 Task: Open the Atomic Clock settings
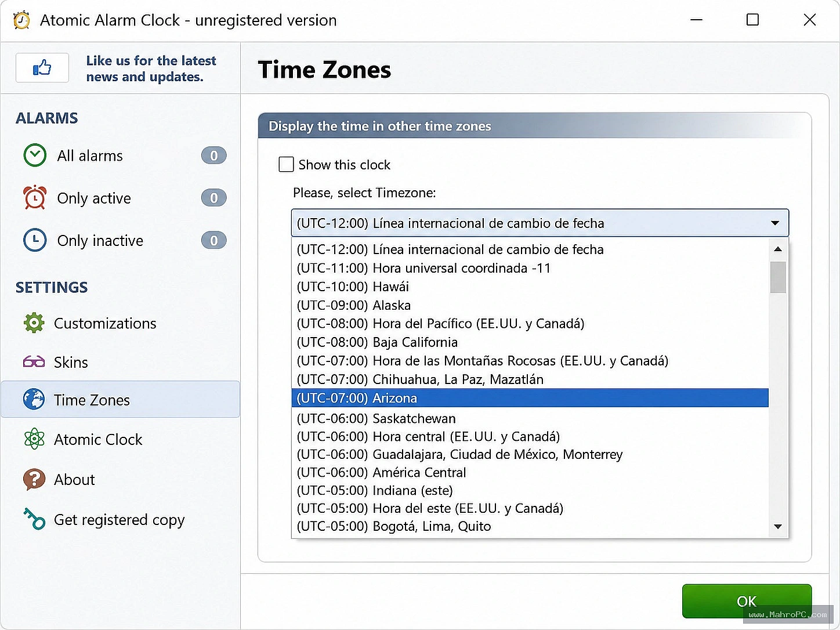point(98,440)
